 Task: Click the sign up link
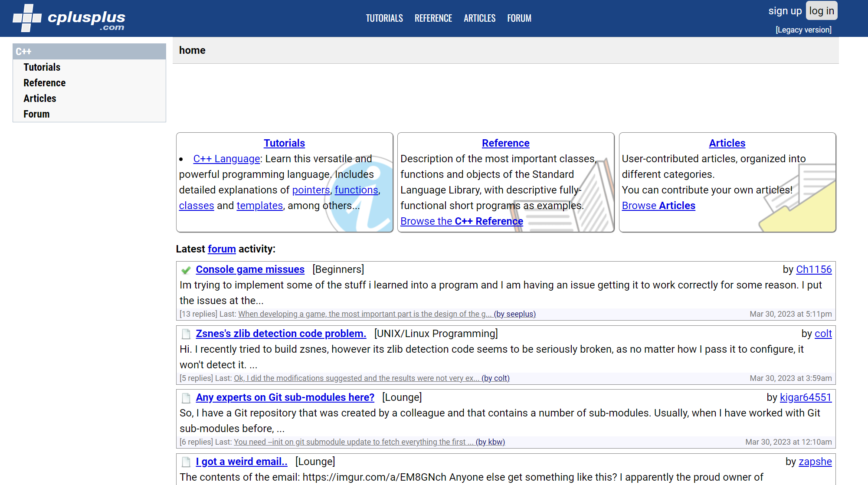click(x=785, y=11)
